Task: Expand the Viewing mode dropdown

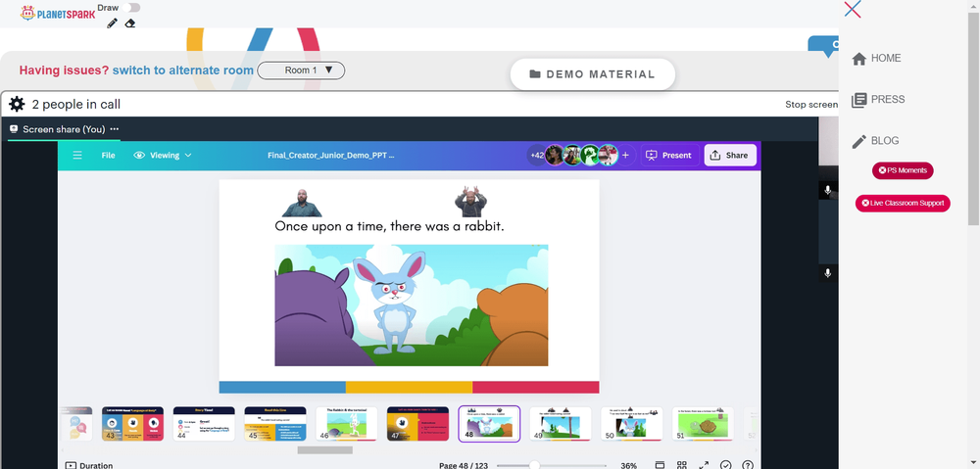Action: point(163,156)
